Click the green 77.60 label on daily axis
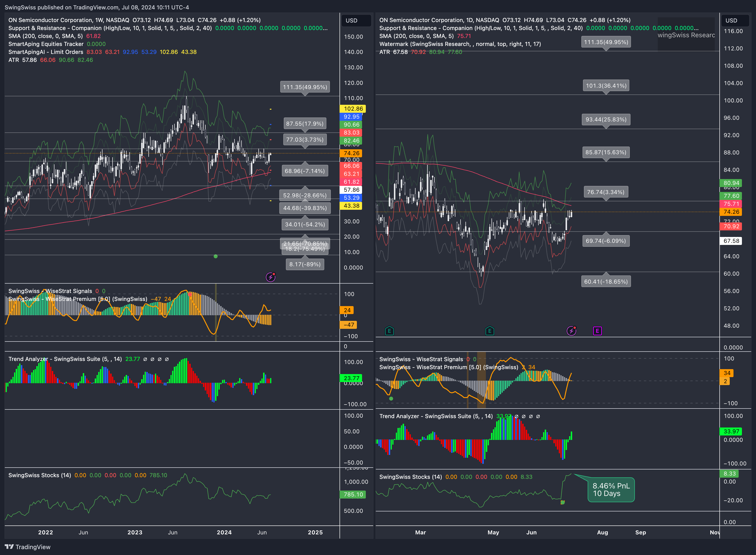756x555 pixels. 731,196
